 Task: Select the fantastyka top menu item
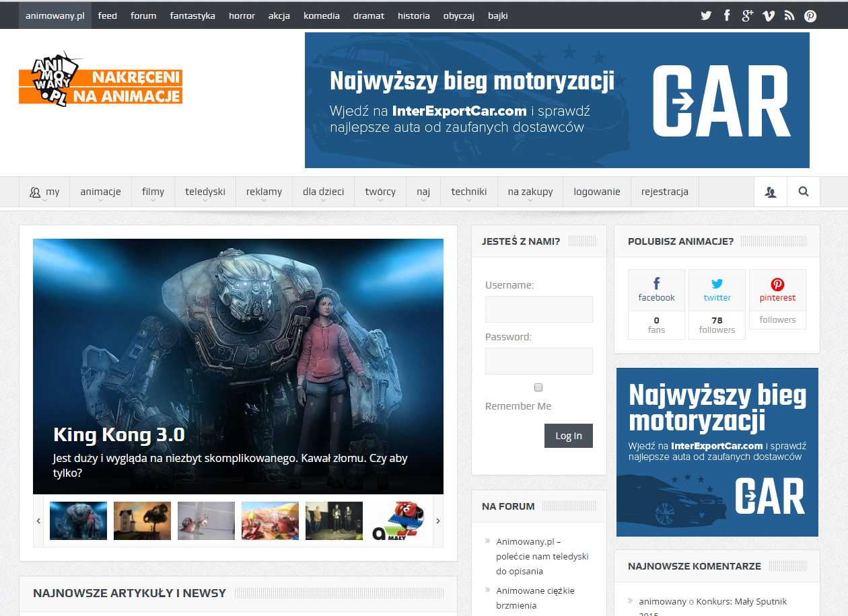(x=192, y=15)
